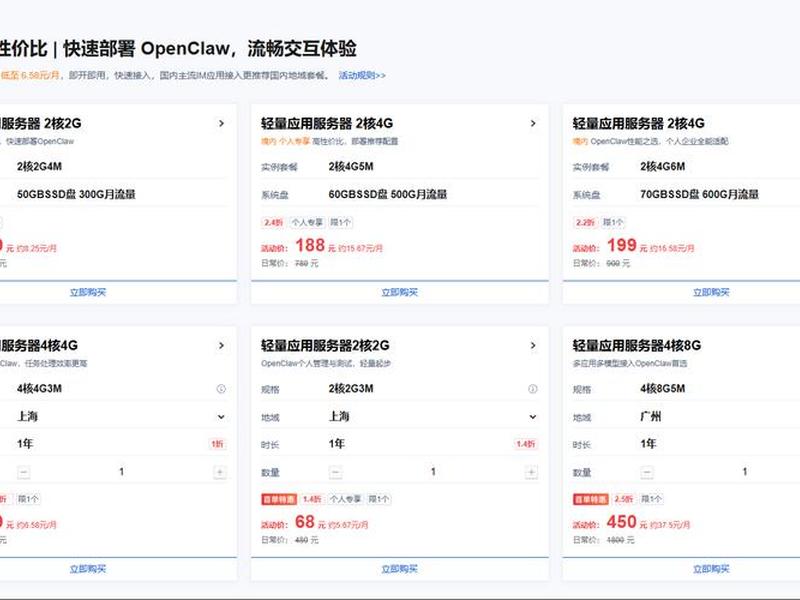Click the 2核4G5M instance package value
Screen dimensions: 800x600
coord(351,167)
